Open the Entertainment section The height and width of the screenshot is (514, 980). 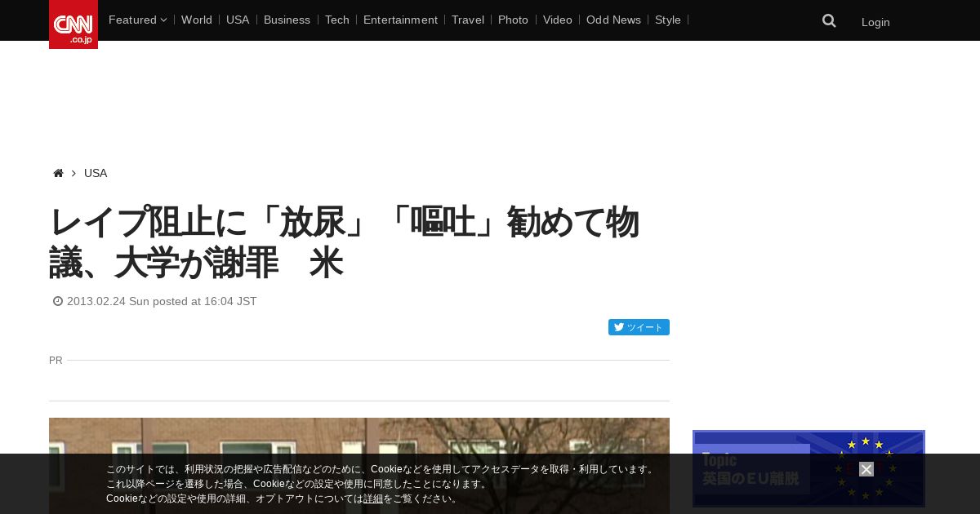(x=400, y=20)
